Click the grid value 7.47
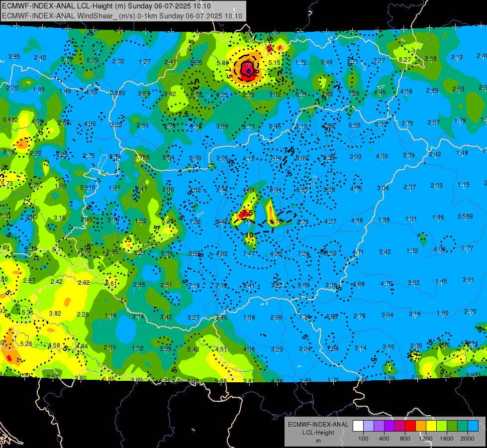Image resolution: width=487 pixels, height=448 pixels. (249, 254)
